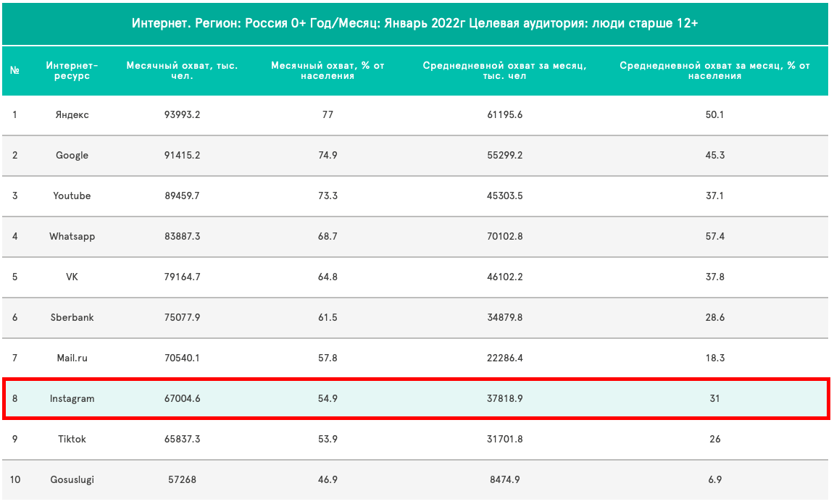
Task: Click Tiktok monthly percent 53.9
Action: 328,439
